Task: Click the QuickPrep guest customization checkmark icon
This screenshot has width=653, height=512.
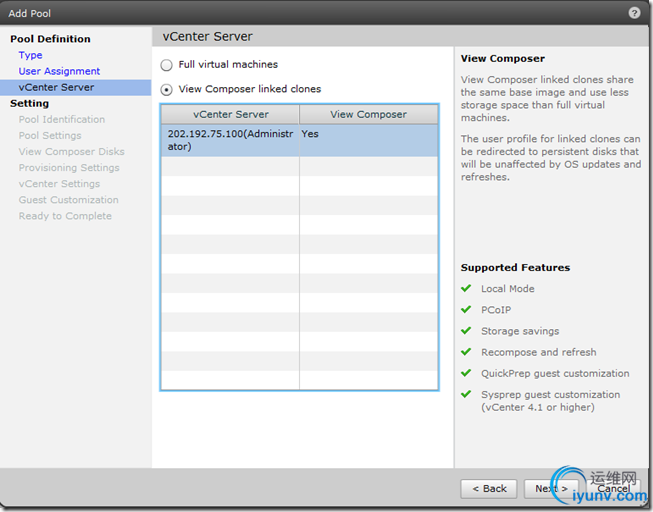Action: point(466,373)
